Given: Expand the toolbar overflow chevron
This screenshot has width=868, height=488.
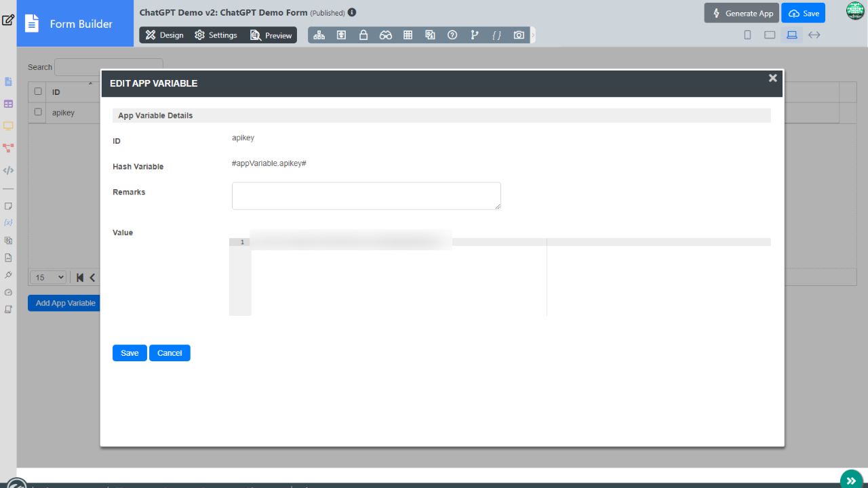Looking at the screenshot, I should (x=532, y=35).
